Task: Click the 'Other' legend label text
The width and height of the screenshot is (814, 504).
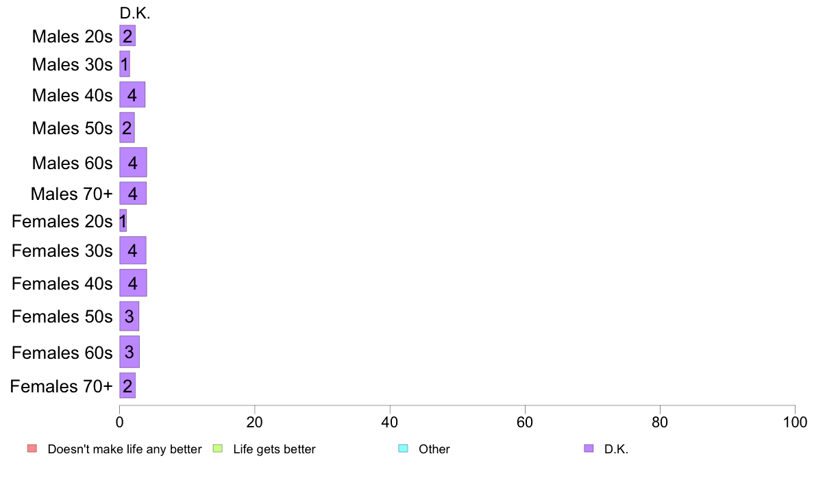Action: (434, 449)
